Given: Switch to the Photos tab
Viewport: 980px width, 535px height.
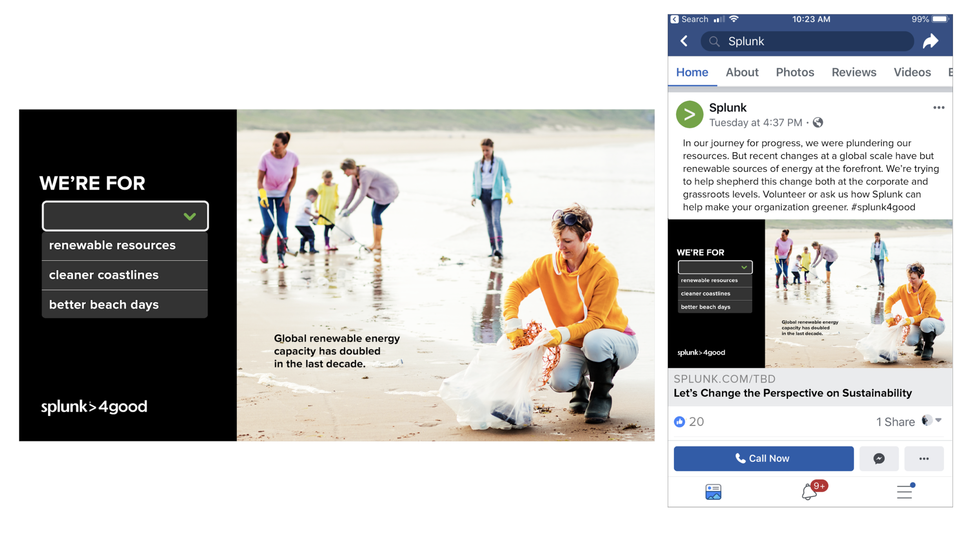Looking at the screenshot, I should point(795,73).
